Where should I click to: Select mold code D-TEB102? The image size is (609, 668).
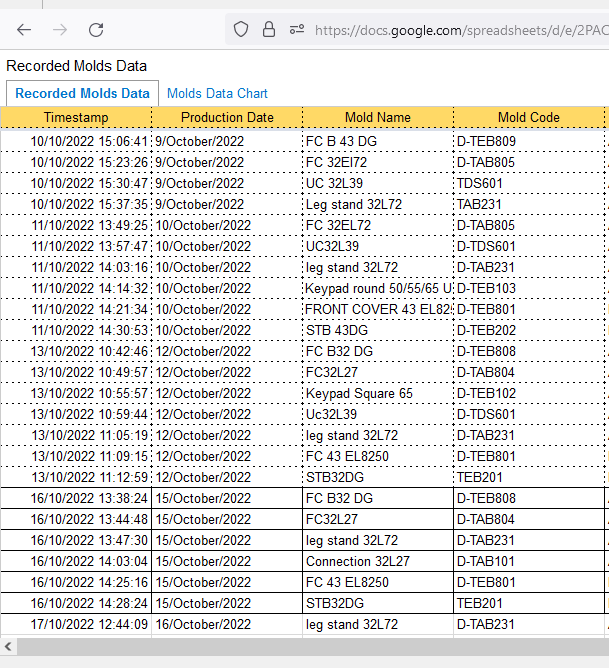[529, 393]
